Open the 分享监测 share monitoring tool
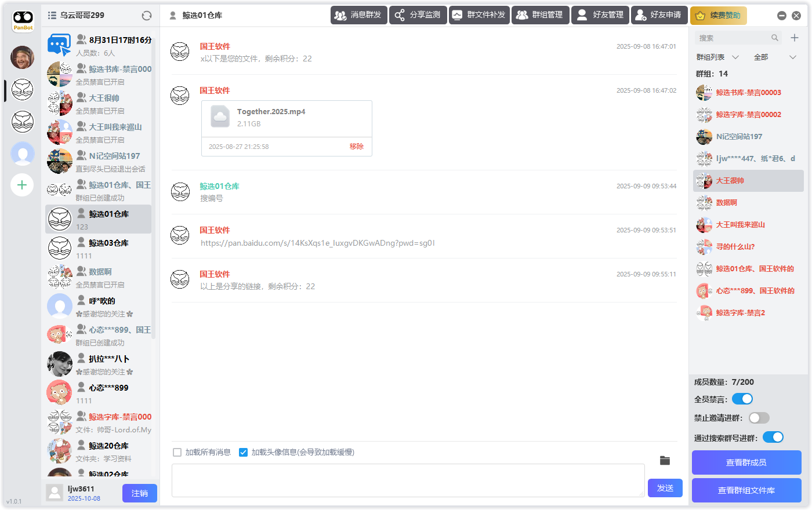This screenshot has height=510, width=812. 418,16
